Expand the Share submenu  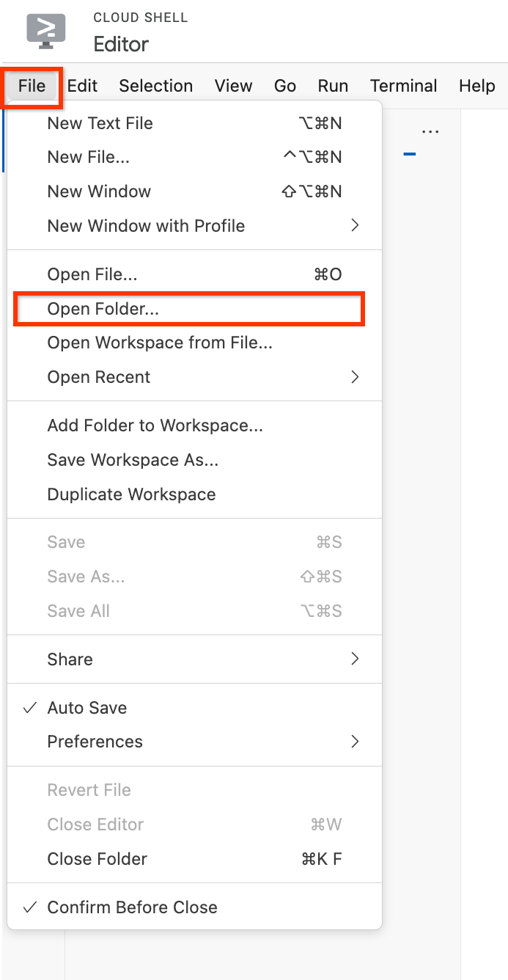70,659
